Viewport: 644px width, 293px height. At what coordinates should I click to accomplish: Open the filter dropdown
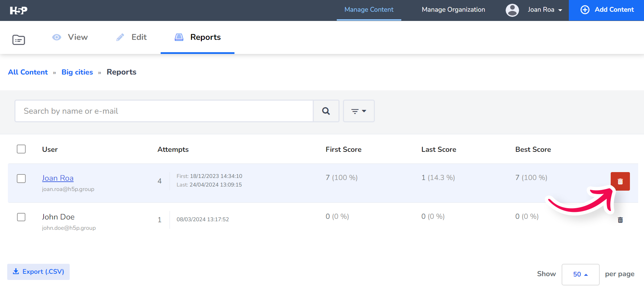pyautogui.click(x=359, y=111)
